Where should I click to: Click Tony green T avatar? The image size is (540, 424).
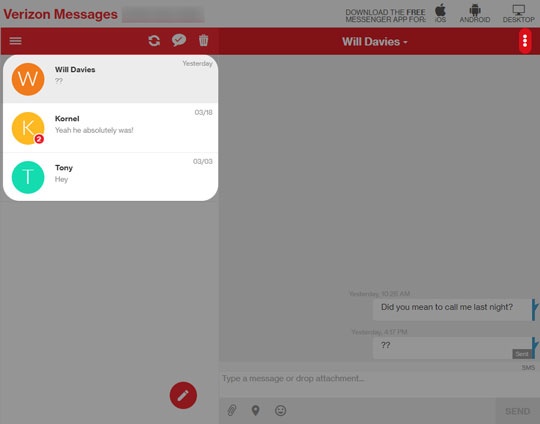pos(28,177)
